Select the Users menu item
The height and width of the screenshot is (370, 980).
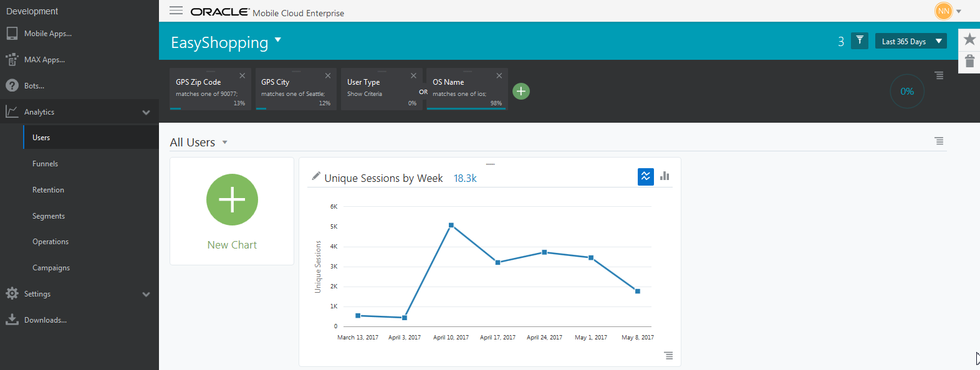click(91, 137)
